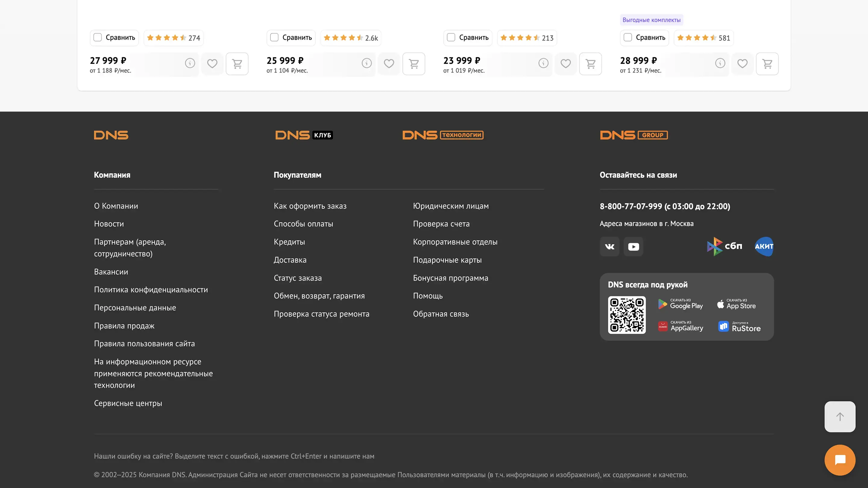Open the DNS Клуб logo link
Screen dimensions: 868x488
click(304, 135)
